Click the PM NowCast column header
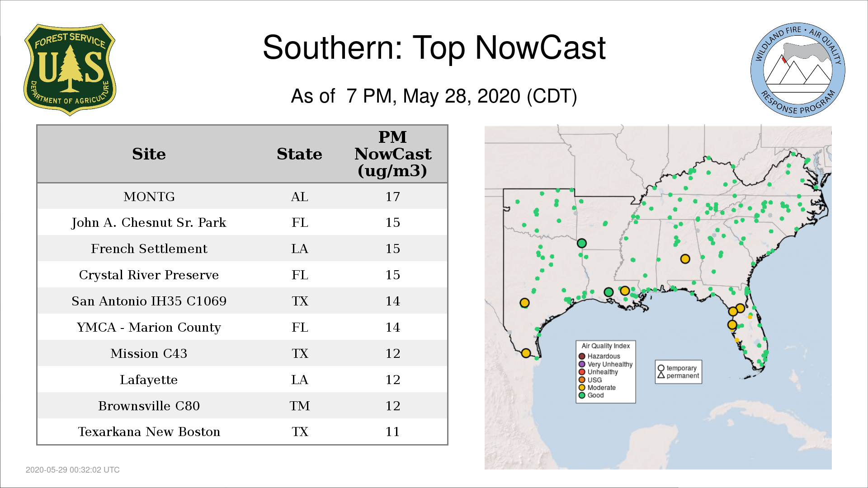This screenshot has height=488, width=868. [392, 154]
